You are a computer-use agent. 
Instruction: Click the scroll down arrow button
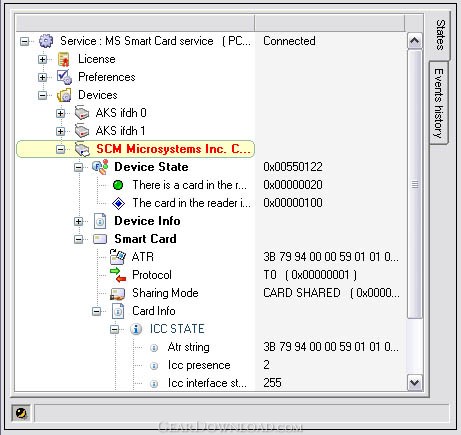point(414,382)
